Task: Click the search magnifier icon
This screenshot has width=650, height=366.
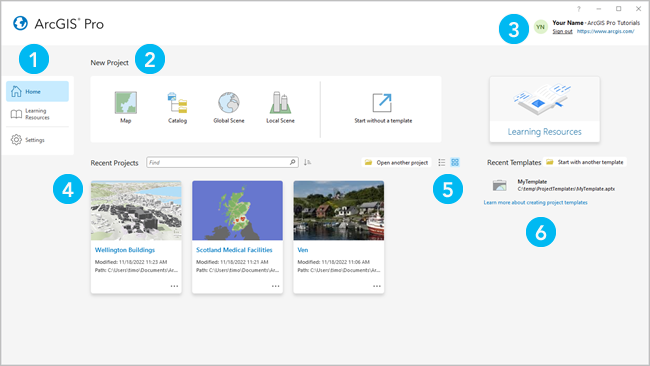Action: pyautogui.click(x=292, y=162)
